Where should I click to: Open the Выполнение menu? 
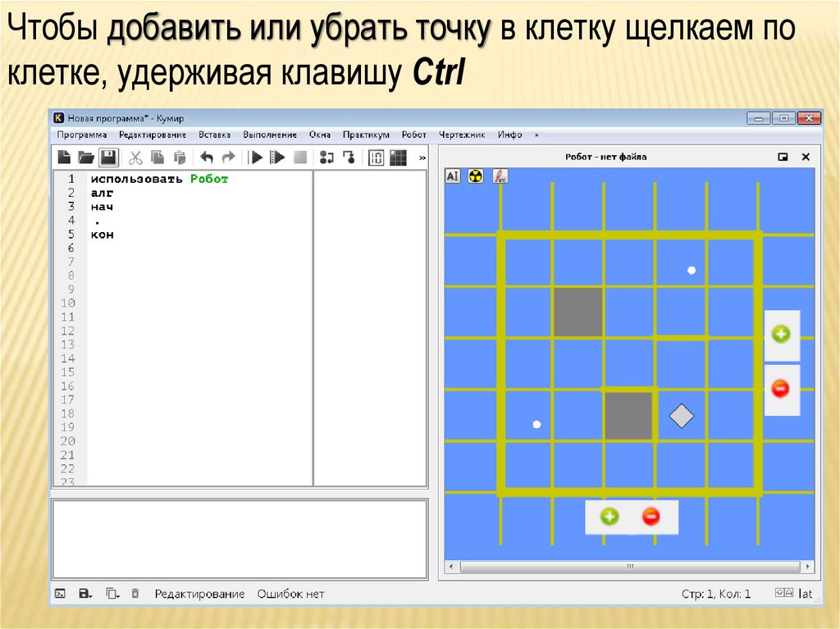[x=270, y=134]
